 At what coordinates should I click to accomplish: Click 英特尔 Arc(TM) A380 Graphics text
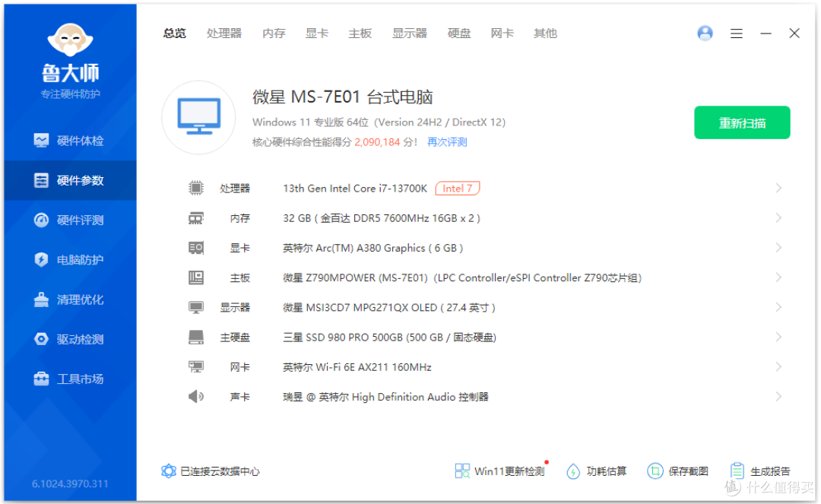coord(372,248)
